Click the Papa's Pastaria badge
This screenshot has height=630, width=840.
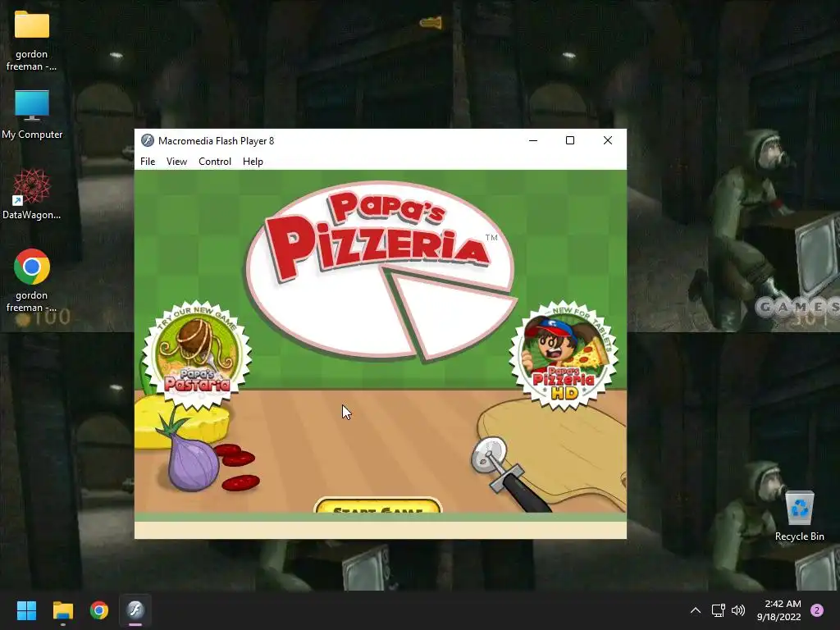pyautogui.click(x=197, y=354)
